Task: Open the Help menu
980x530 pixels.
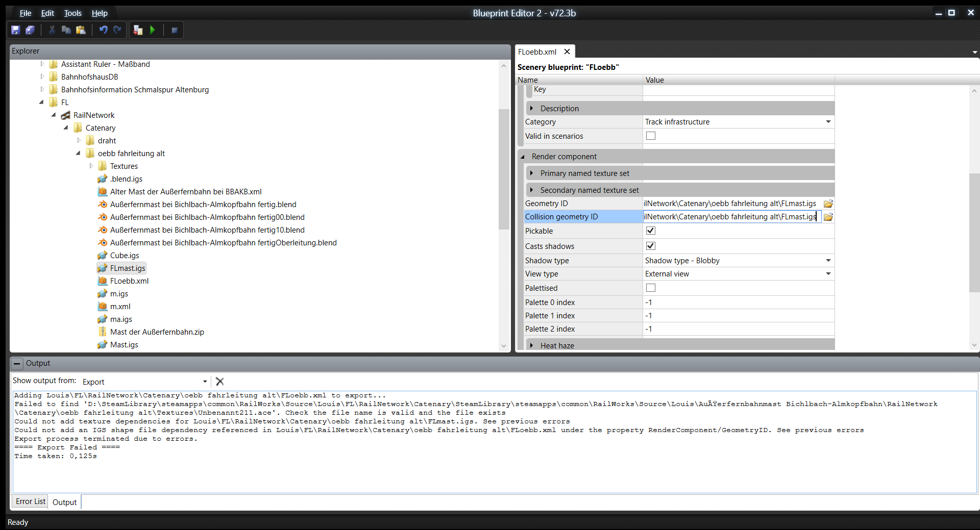Action: 100,13
